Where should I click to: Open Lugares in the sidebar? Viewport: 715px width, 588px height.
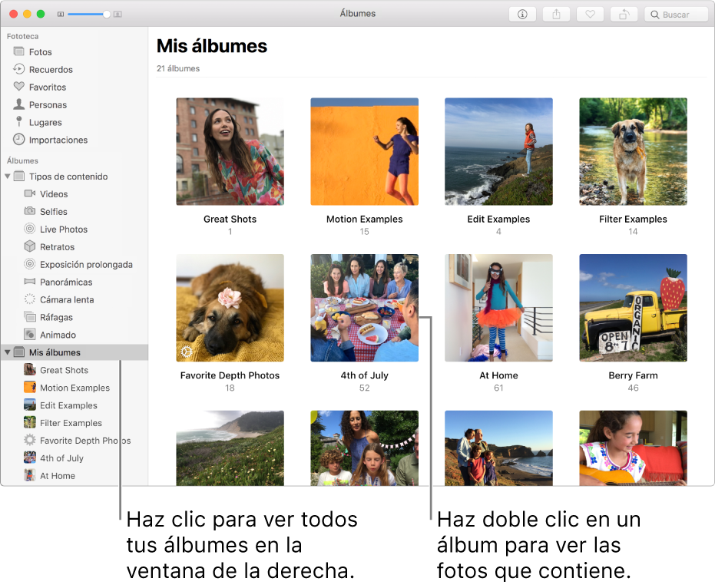point(45,123)
